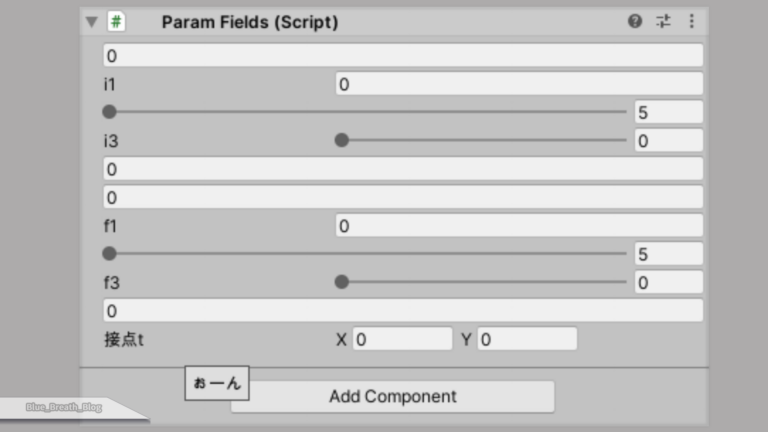Click the f3 slider handle
Image resolution: width=768 pixels, height=432 pixels.
[x=342, y=282]
